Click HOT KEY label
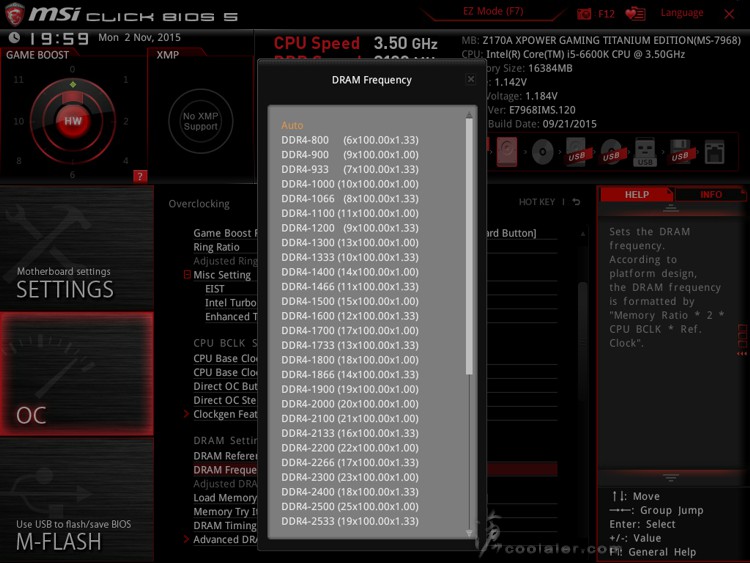The width and height of the screenshot is (750, 563). [537, 202]
